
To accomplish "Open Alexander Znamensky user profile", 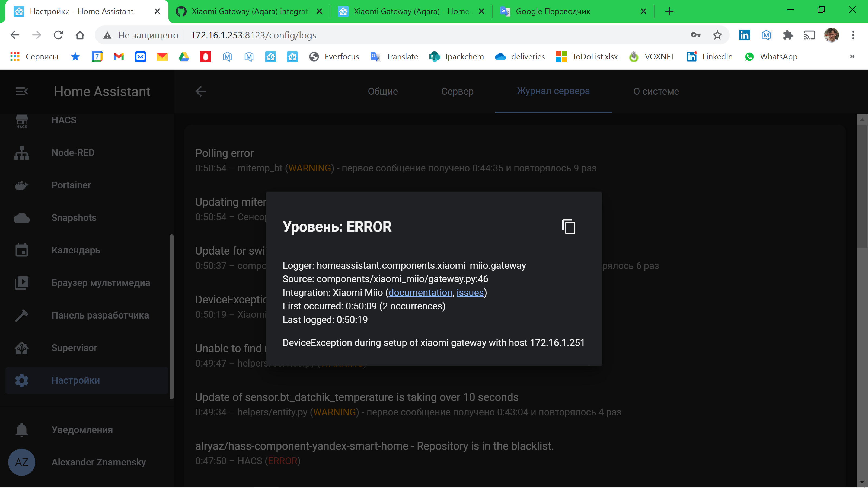I will (98, 462).
